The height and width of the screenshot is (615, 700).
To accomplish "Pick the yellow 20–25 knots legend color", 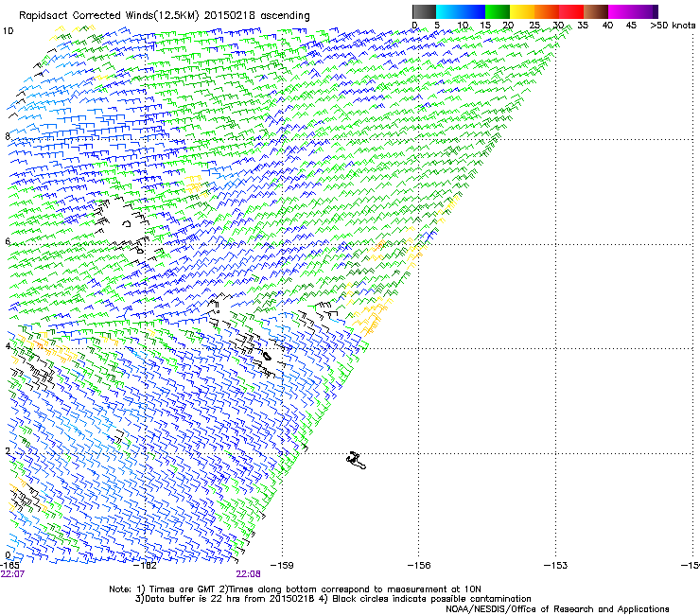I will (x=522, y=11).
